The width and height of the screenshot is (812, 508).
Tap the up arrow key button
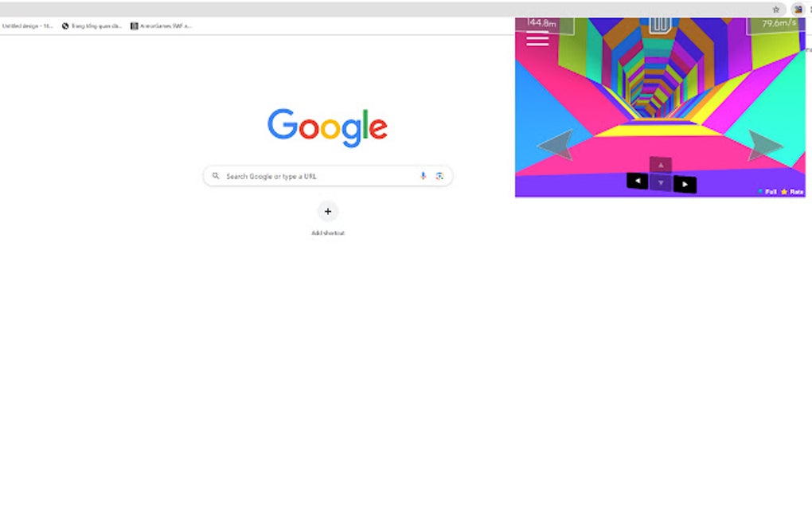[x=661, y=165]
